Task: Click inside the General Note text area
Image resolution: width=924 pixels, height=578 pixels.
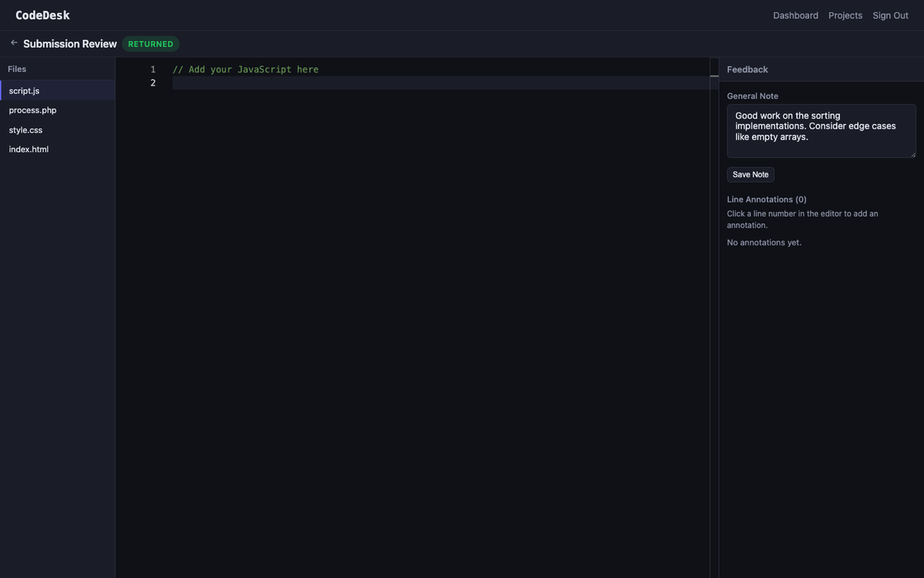Action: (821, 131)
